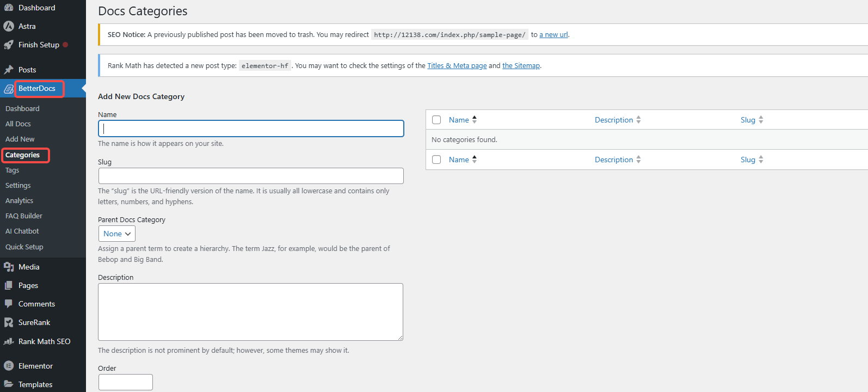The height and width of the screenshot is (392, 868).
Task: Open the FAQ Builder submenu item
Action: (x=24, y=216)
